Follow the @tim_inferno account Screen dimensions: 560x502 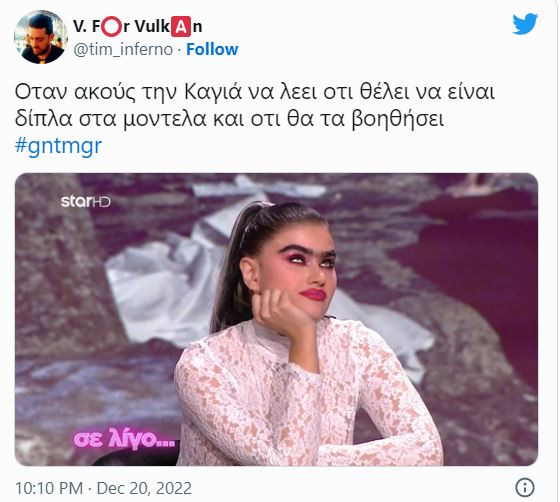tap(212, 49)
